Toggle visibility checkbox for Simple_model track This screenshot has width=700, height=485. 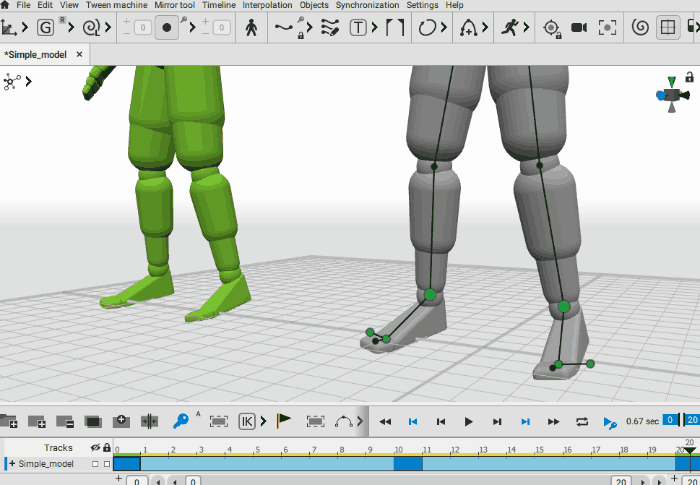pos(95,464)
